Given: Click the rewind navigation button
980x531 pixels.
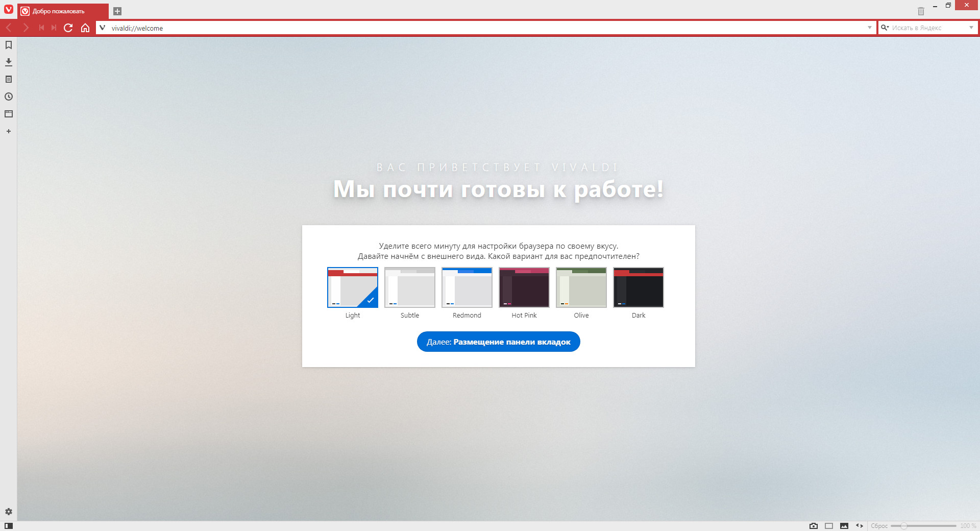Looking at the screenshot, I should click(x=41, y=28).
